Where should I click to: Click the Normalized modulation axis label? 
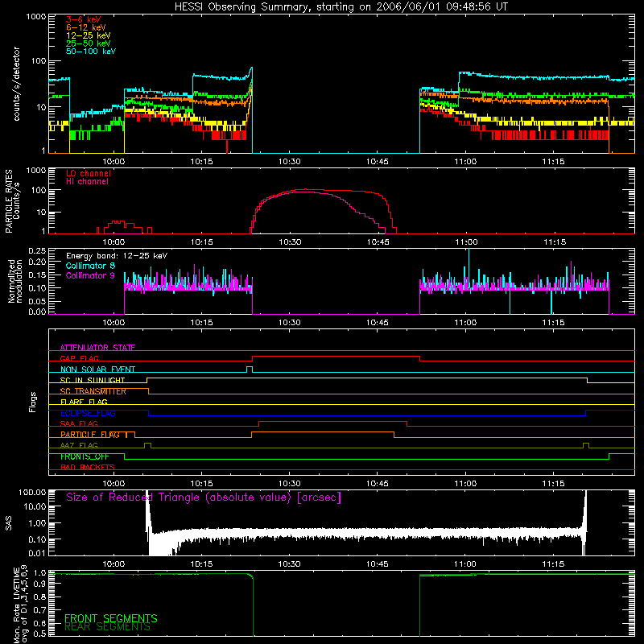coord(15,281)
